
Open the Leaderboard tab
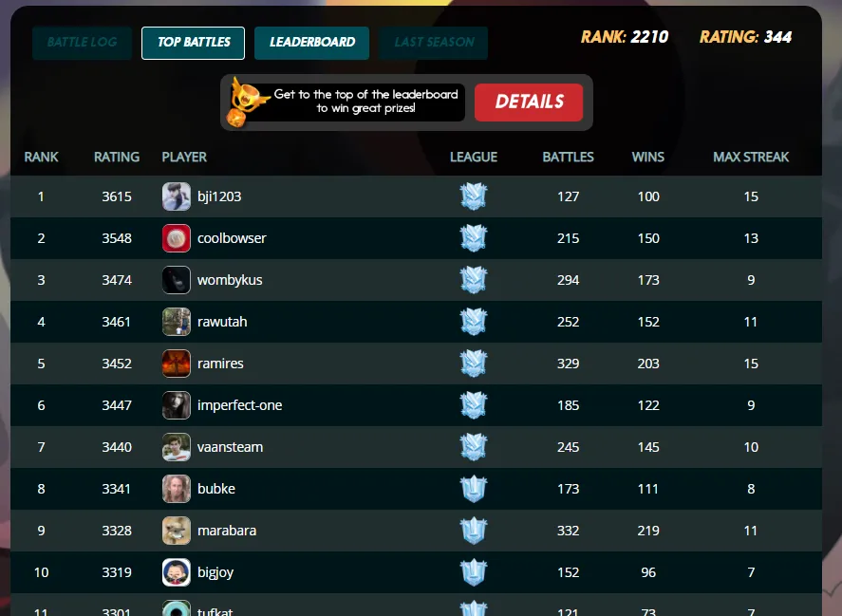click(x=312, y=43)
